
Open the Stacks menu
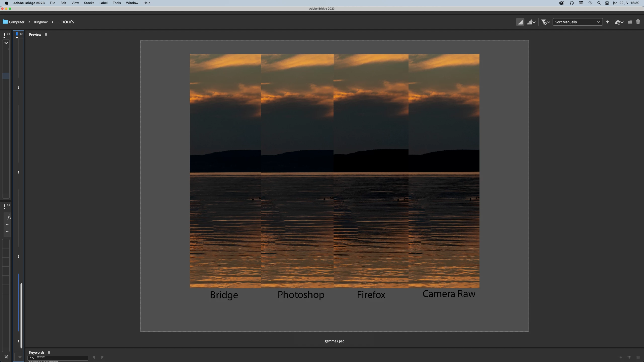[89, 3]
